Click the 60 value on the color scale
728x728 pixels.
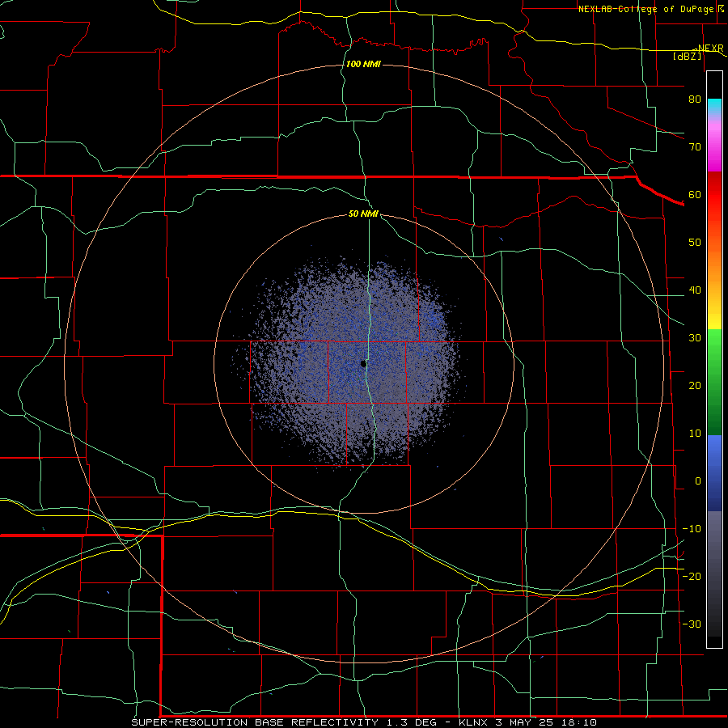pos(695,194)
